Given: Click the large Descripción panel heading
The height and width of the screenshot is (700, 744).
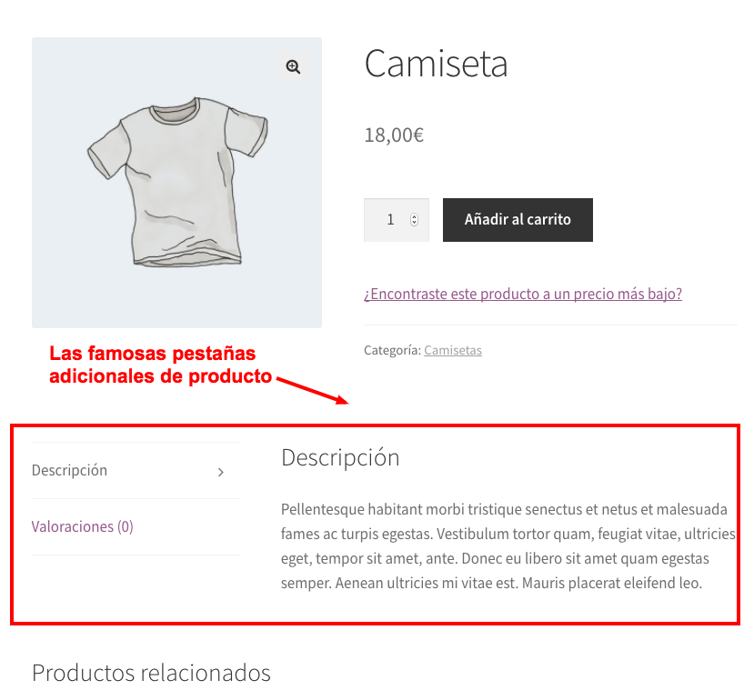Looking at the screenshot, I should [340, 458].
